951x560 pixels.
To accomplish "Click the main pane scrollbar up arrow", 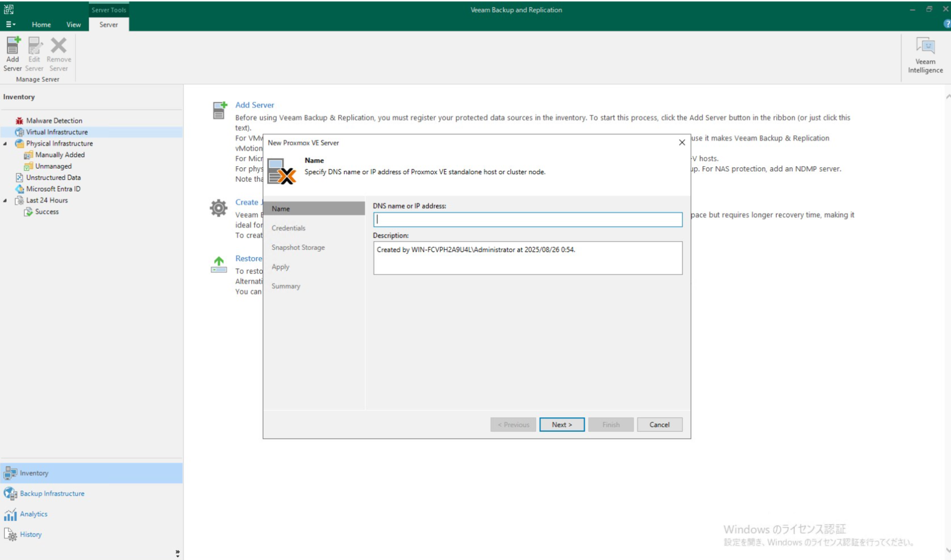I will pyautogui.click(x=948, y=97).
